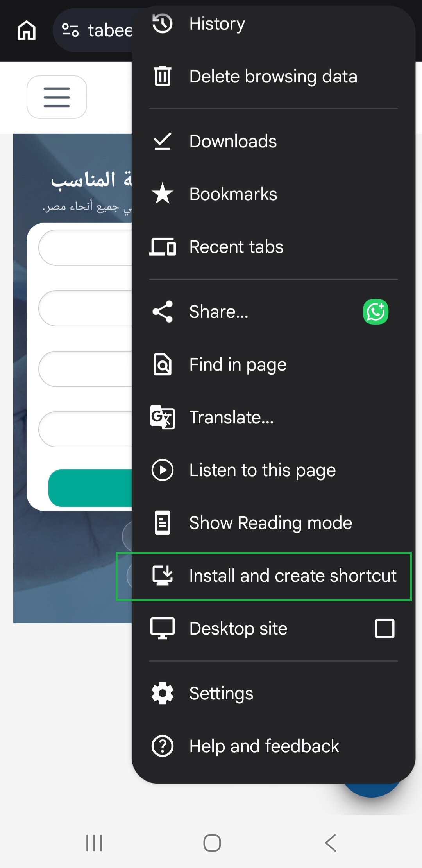Choose Install and create shortcut
Image resolution: width=422 pixels, height=868 pixels.
[x=274, y=576]
